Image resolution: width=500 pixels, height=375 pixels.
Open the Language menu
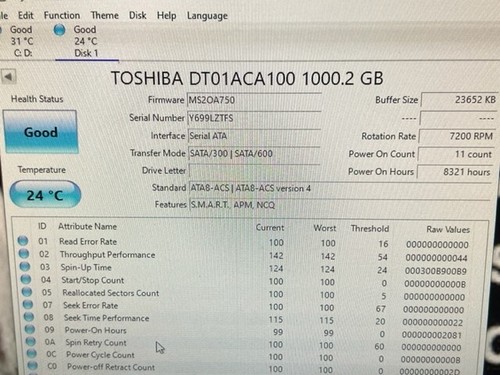207,16
